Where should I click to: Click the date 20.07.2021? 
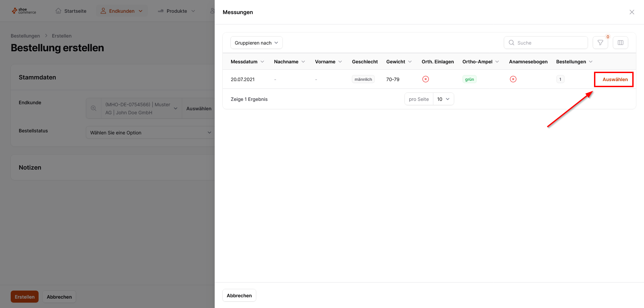tap(243, 79)
